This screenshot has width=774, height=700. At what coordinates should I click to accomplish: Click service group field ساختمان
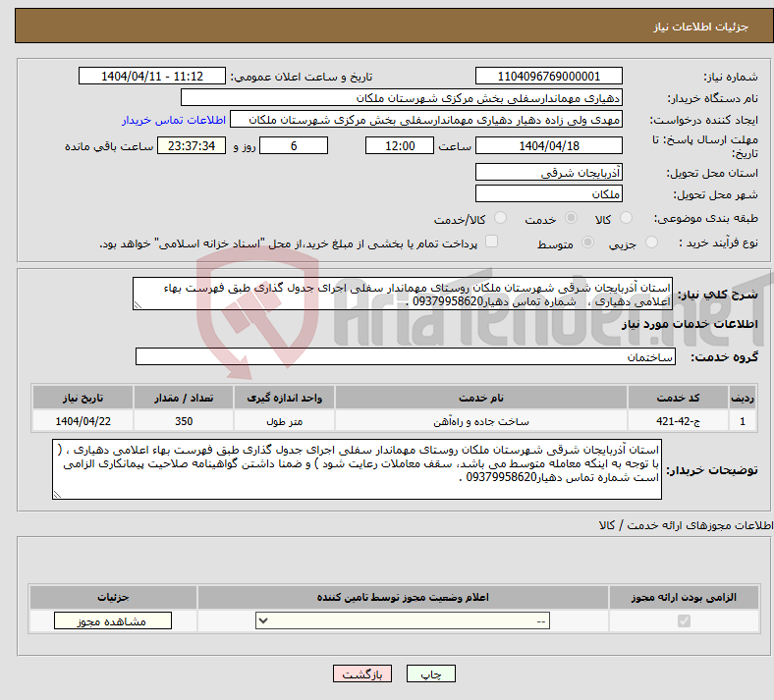(x=406, y=356)
